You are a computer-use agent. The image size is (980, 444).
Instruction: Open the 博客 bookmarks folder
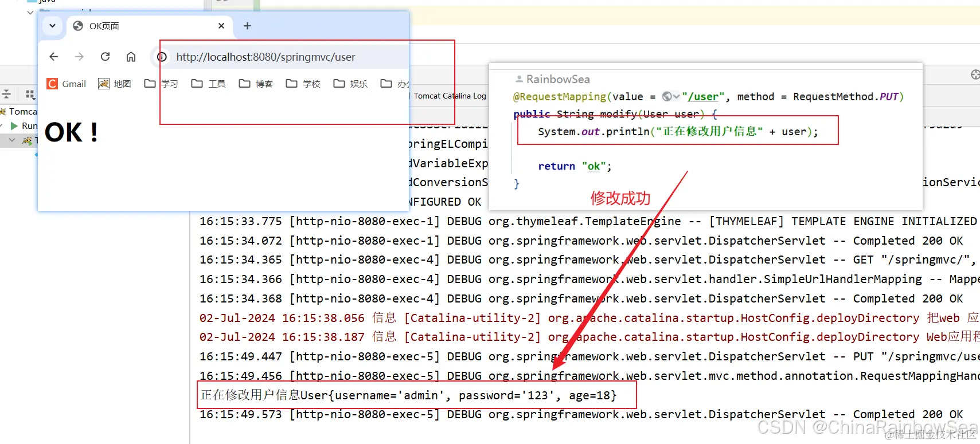pos(256,84)
